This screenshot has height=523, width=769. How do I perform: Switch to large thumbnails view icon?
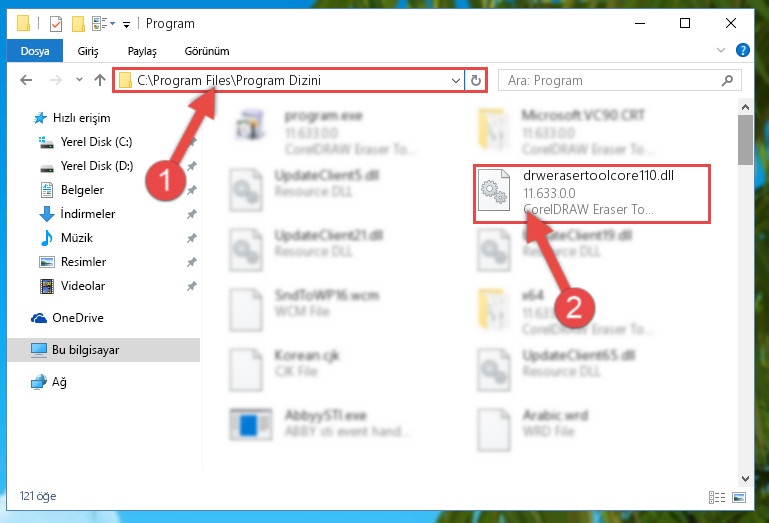tap(739, 497)
